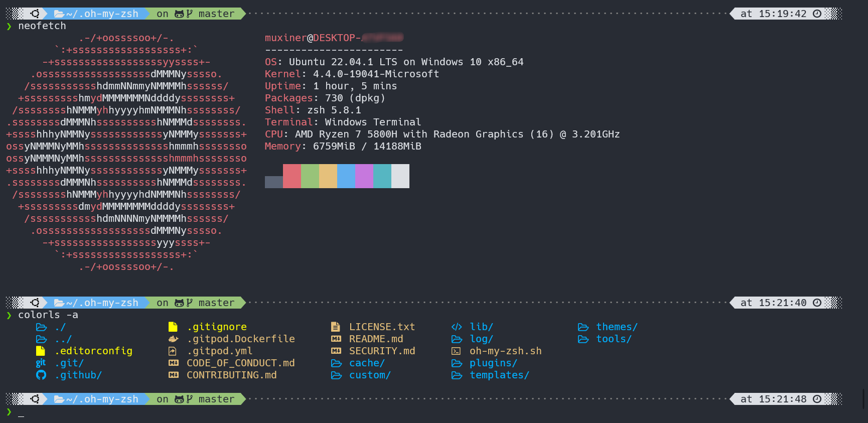
Task: Click the '.github/' directory name
Action: [x=78, y=375]
